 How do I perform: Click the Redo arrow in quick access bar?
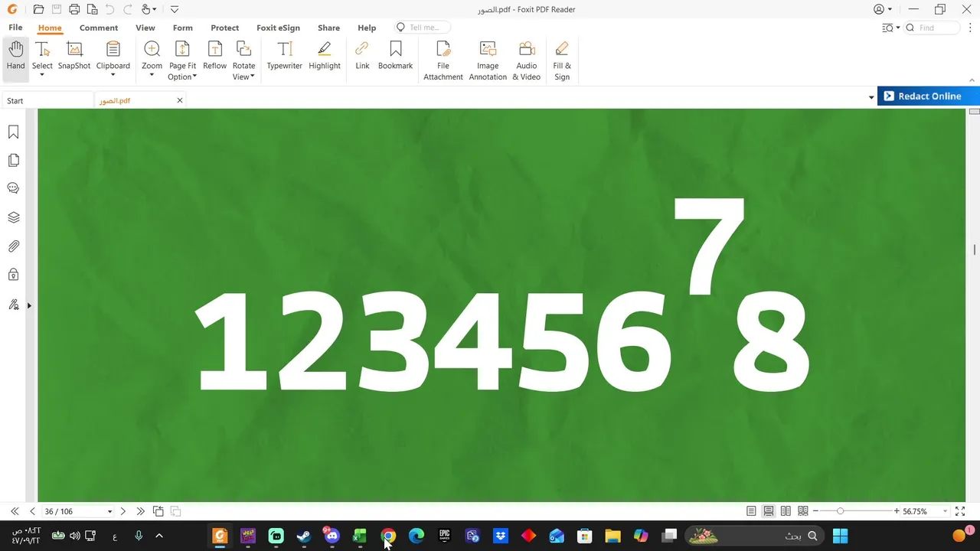point(127,9)
